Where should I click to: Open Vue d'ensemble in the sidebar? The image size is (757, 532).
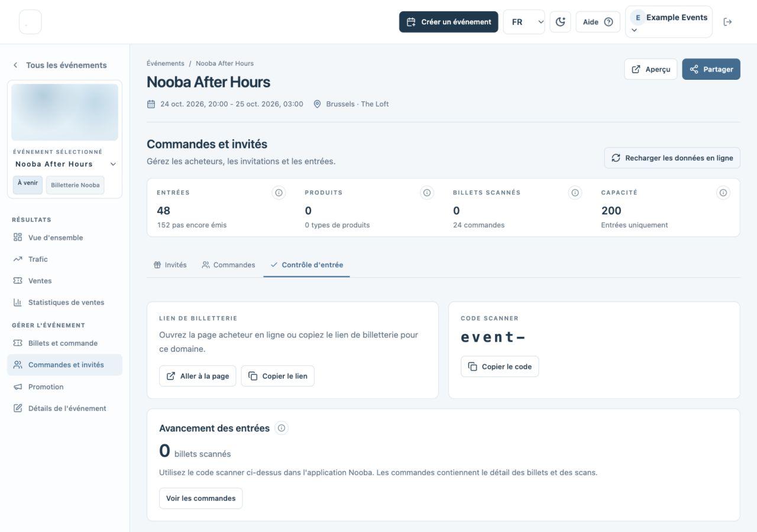(x=64, y=238)
